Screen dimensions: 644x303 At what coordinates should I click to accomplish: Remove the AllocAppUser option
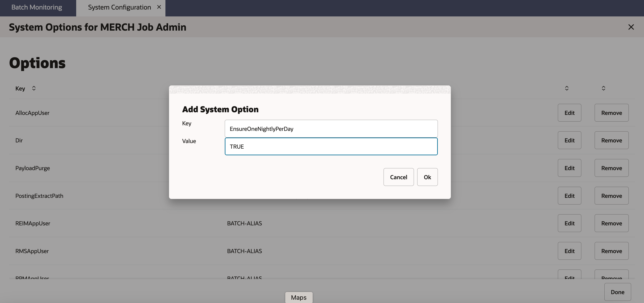coord(611,113)
